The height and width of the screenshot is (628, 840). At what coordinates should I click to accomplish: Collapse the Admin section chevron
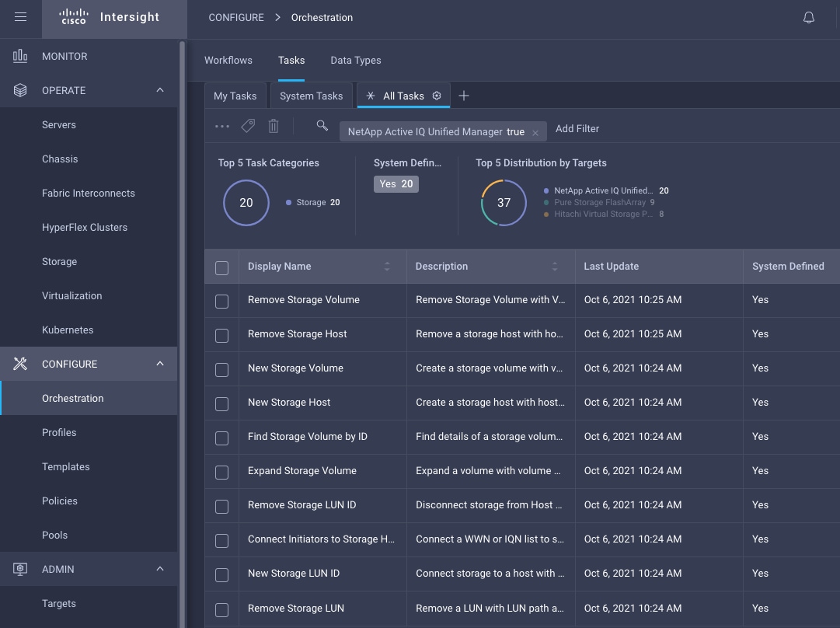pos(159,569)
